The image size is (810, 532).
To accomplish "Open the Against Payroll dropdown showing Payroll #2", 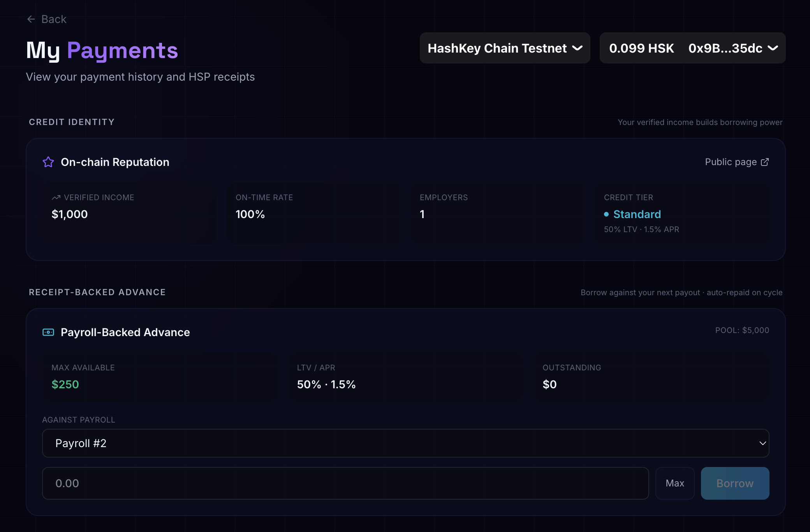I will pos(405,443).
